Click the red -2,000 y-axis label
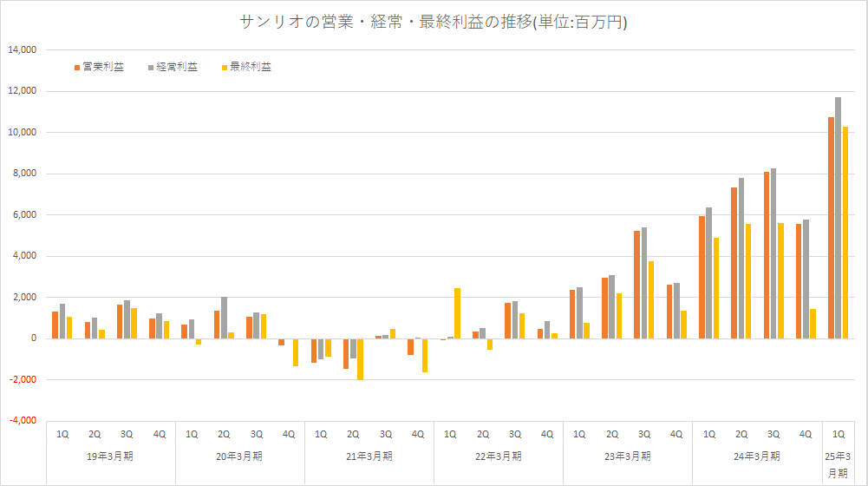868x486 pixels. pos(23,379)
